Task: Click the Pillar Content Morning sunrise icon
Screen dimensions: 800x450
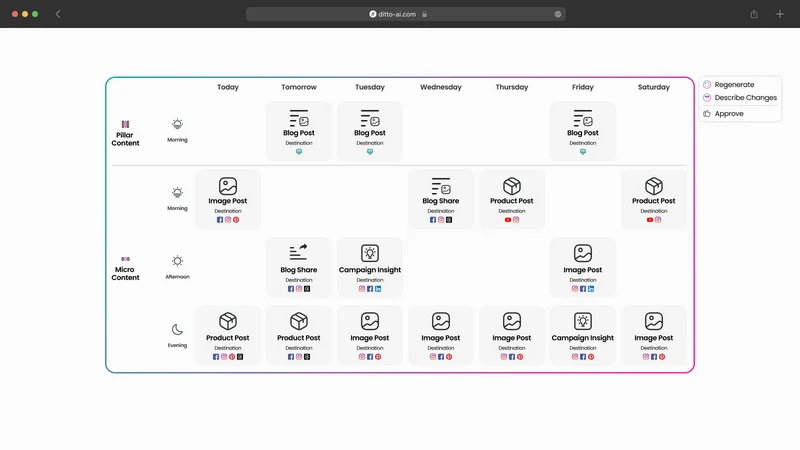Action: coord(177,124)
